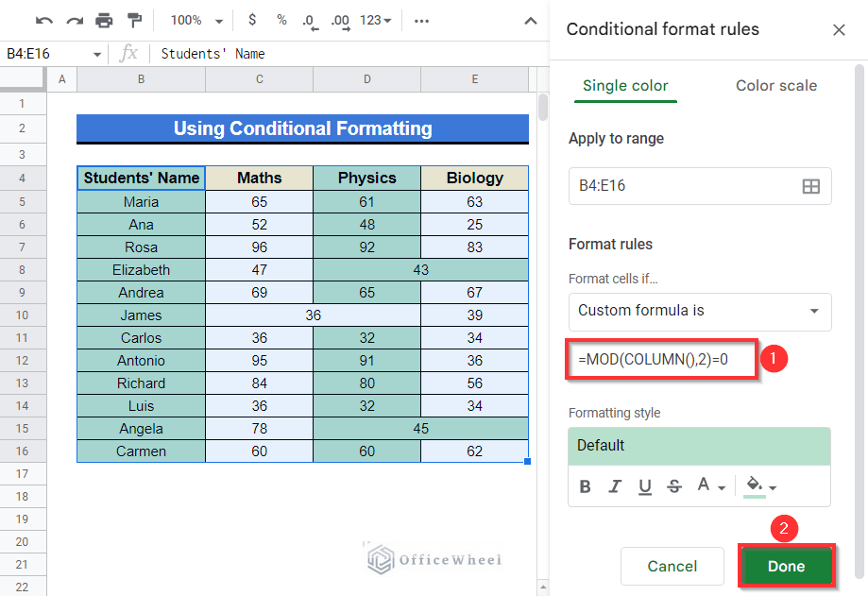Click the Undo icon in the toolbar
868x596 pixels.
tap(44, 20)
